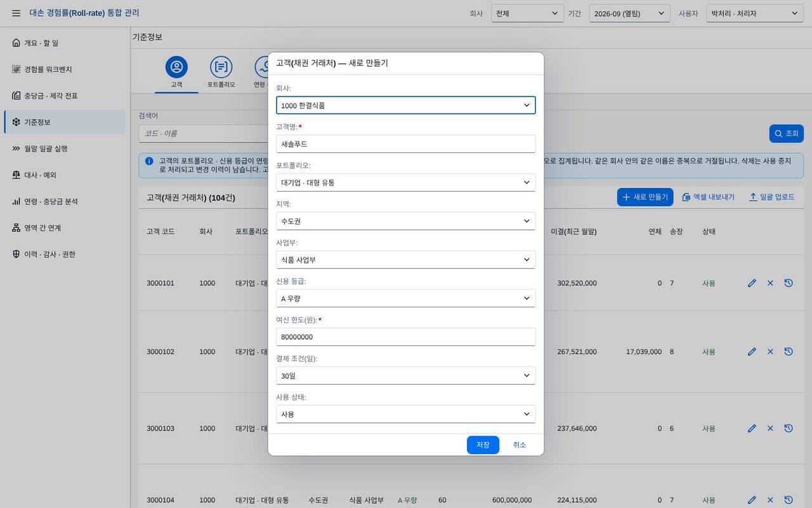Click the 새로 만들기 button above the table
812x508 pixels.
click(645, 197)
